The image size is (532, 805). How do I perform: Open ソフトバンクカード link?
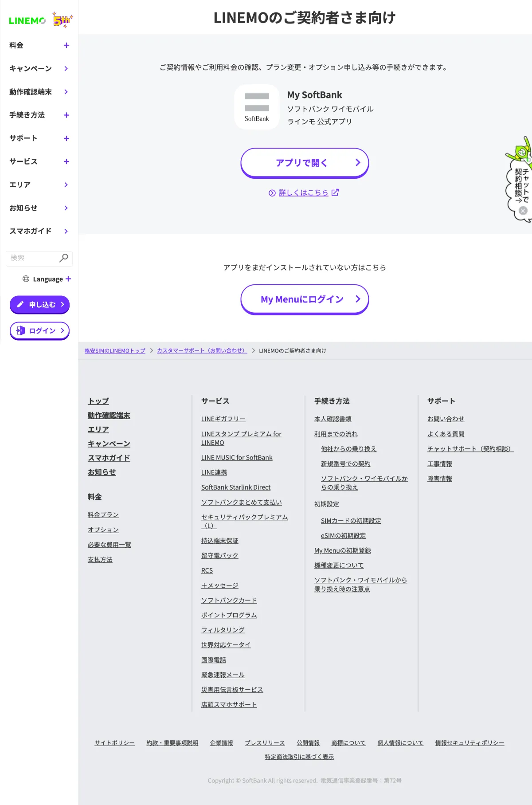click(x=229, y=601)
